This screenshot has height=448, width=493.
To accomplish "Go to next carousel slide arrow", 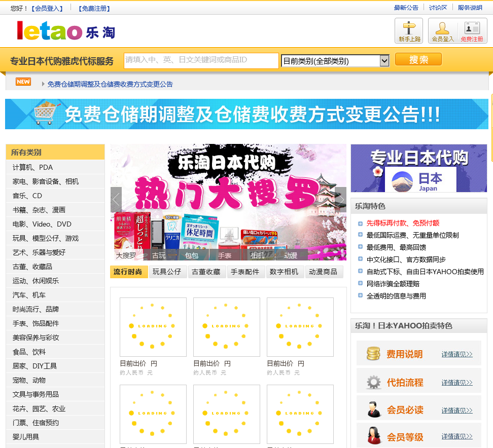I will pyautogui.click(x=340, y=200).
